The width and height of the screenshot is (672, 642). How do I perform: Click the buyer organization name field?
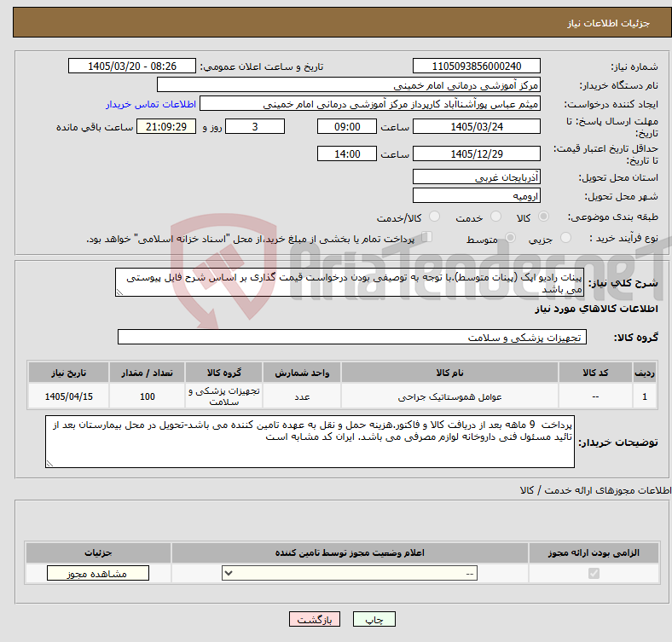click(x=349, y=85)
